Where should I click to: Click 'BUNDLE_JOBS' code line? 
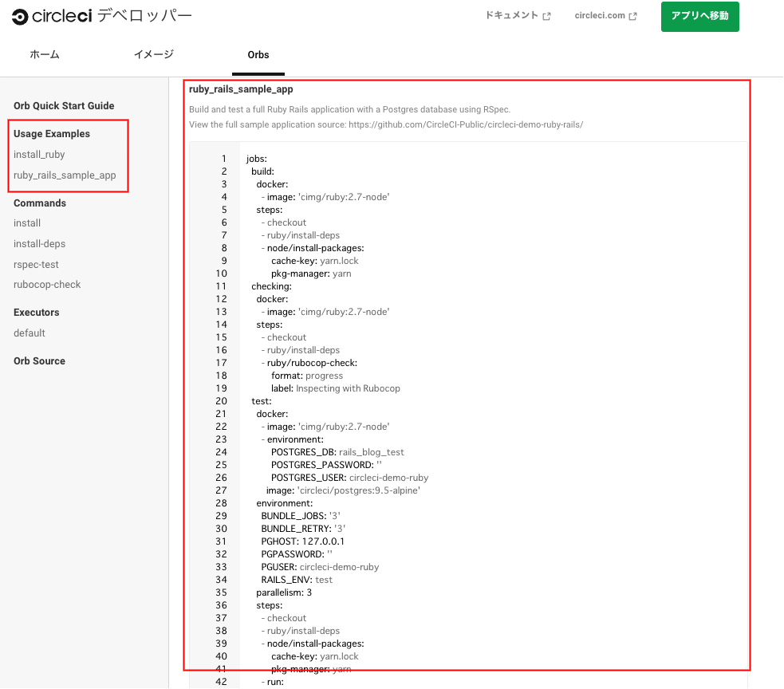point(301,516)
